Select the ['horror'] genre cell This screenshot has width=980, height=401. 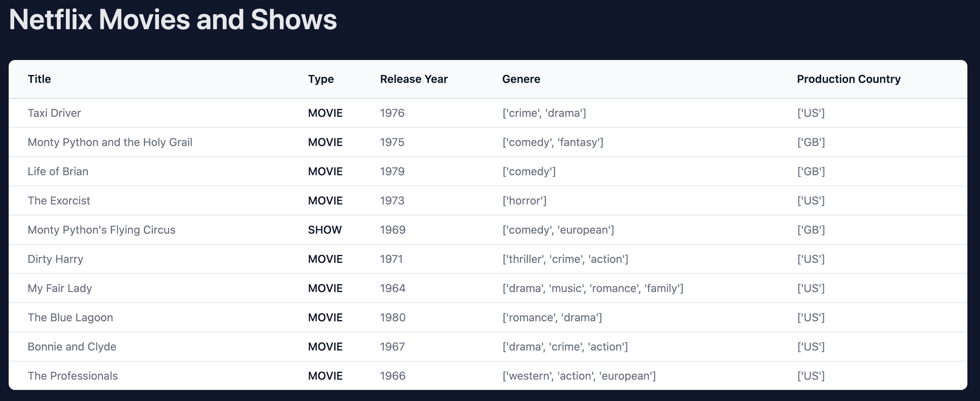coord(524,200)
